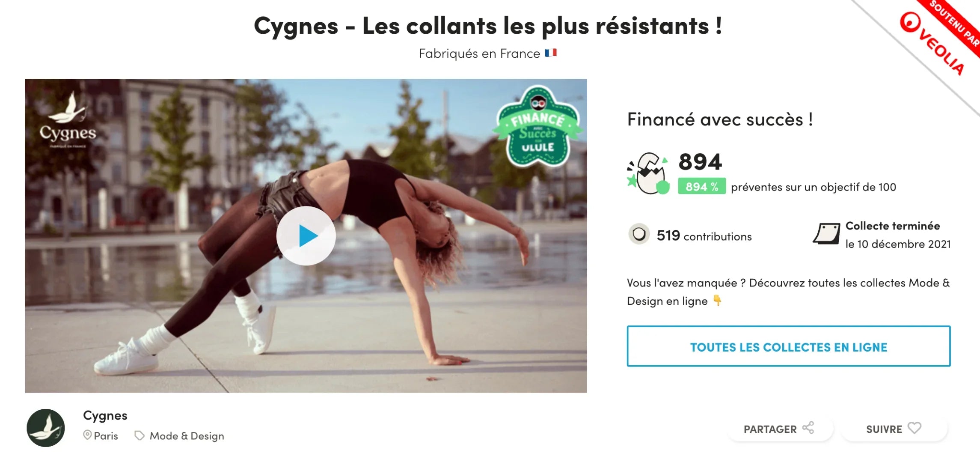980x465 pixels.
Task: Click the share icon next to Partager
Action: pyautogui.click(x=808, y=428)
